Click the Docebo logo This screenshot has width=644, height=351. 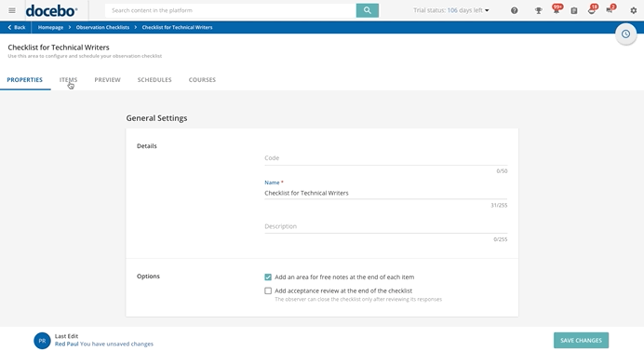51,10
